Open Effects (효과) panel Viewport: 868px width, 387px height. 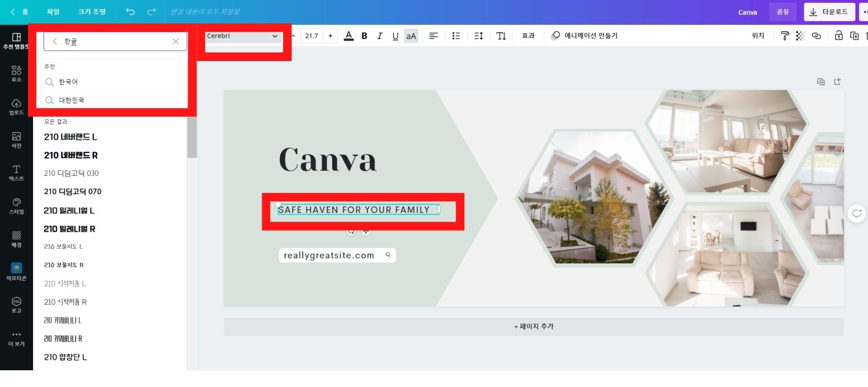(x=528, y=36)
